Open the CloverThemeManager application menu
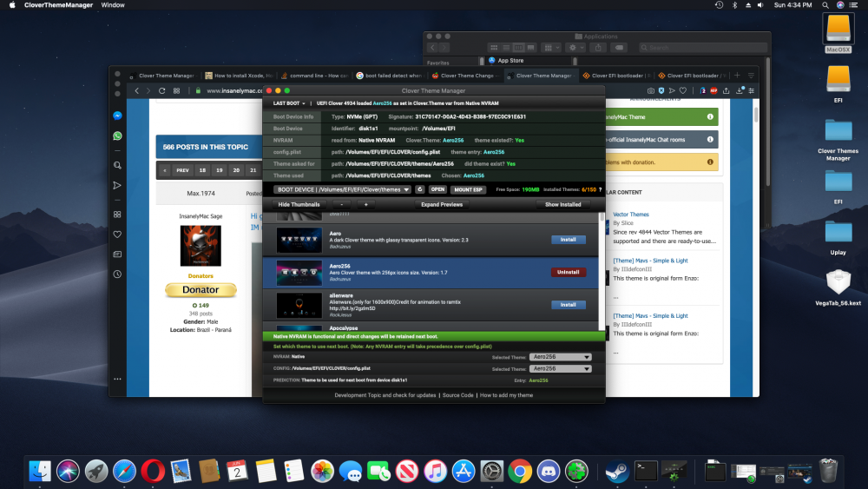868x489 pixels. [58, 5]
